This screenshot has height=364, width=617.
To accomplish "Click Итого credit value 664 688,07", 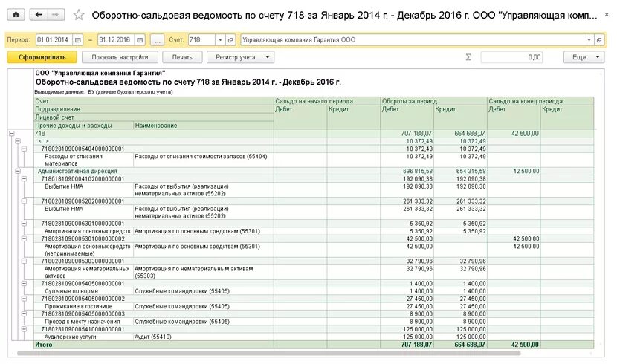I will click(x=470, y=345).
